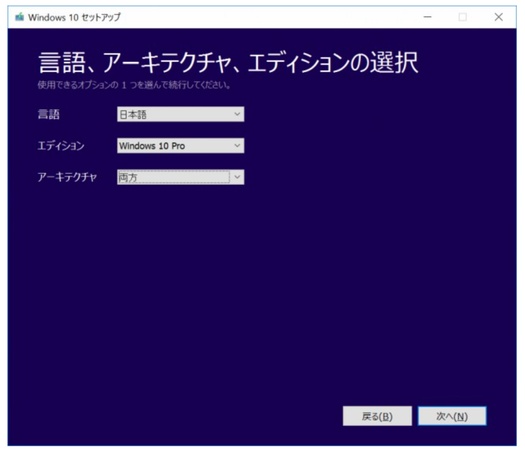
Task: Click the アーキテクチャ label text
Action: click(x=67, y=177)
